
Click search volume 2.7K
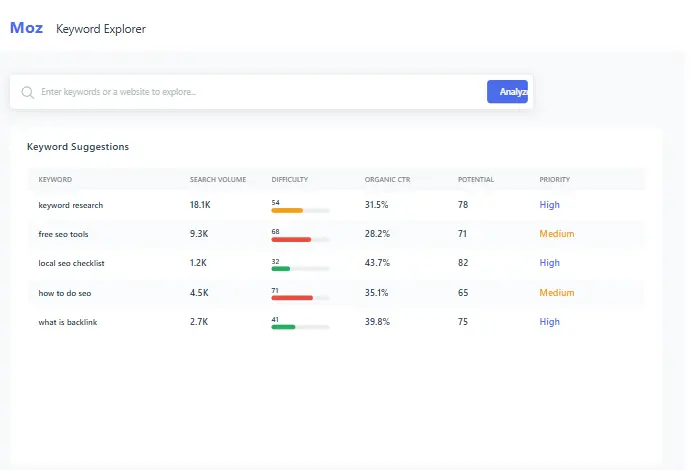[x=199, y=322]
